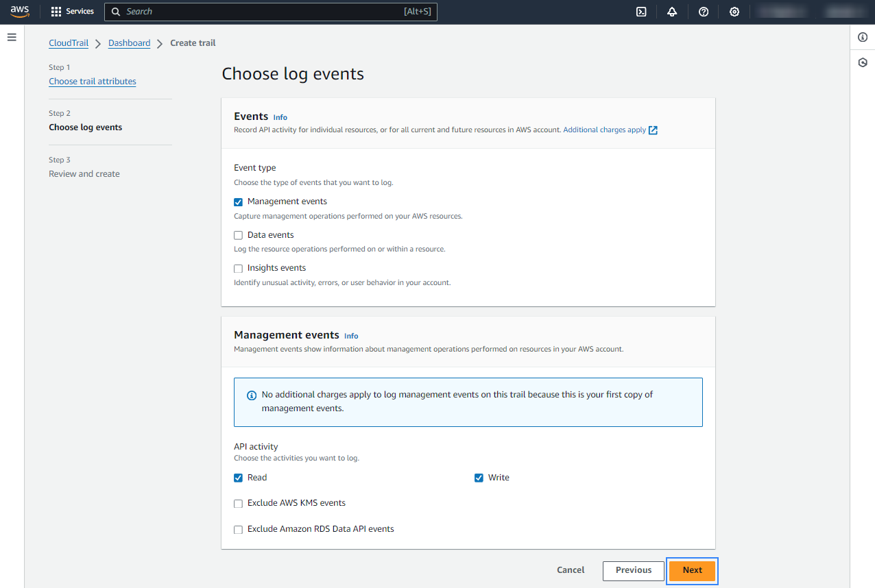The width and height of the screenshot is (875, 588).
Task: Open settings gear in top bar
Action: point(734,12)
